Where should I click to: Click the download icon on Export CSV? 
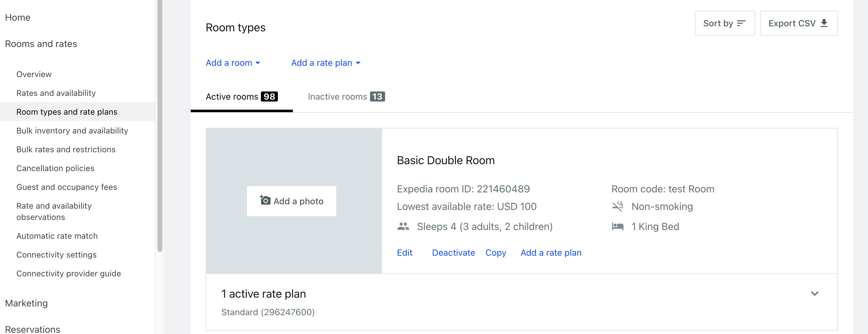pyautogui.click(x=824, y=23)
